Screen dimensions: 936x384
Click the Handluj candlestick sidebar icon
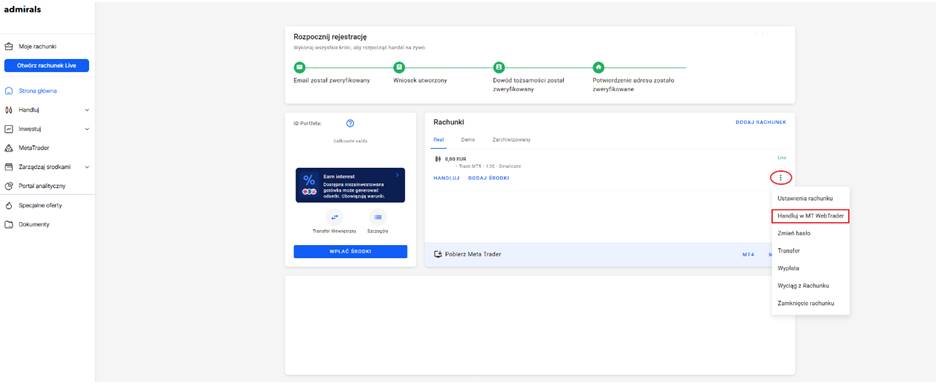tap(8, 110)
